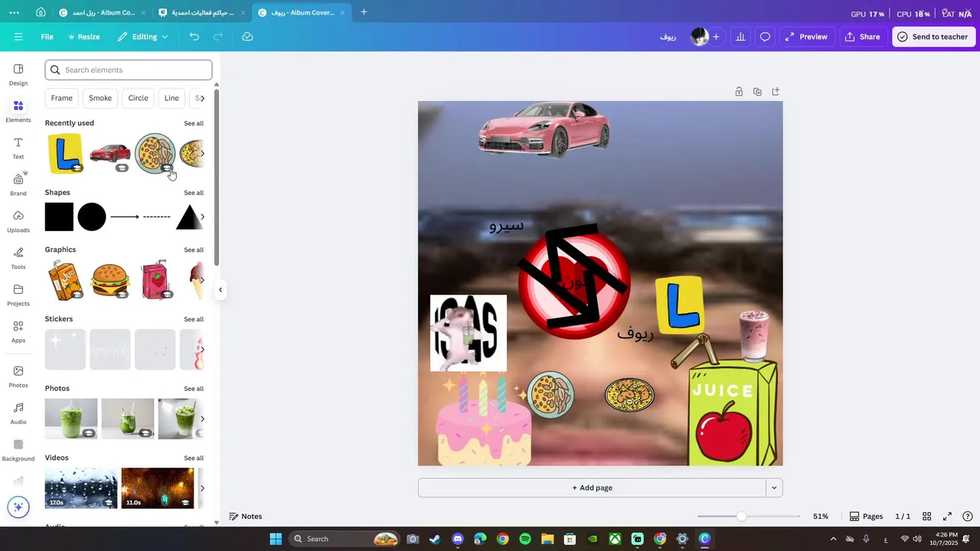Click the Share button
This screenshot has width=980, height=551.
(x=863, y=37)
